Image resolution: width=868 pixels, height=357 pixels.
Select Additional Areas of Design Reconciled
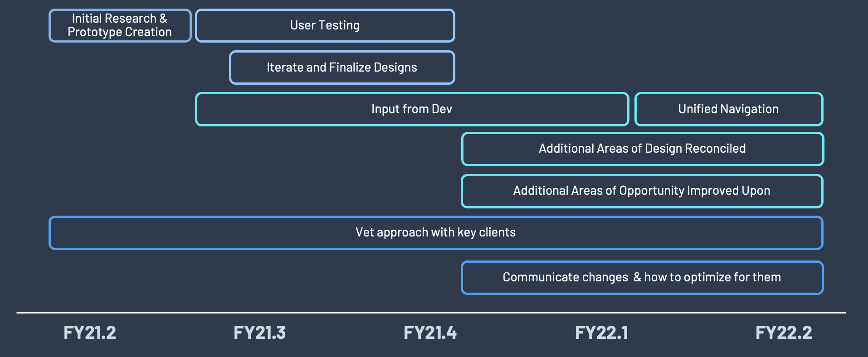(642, 149)
